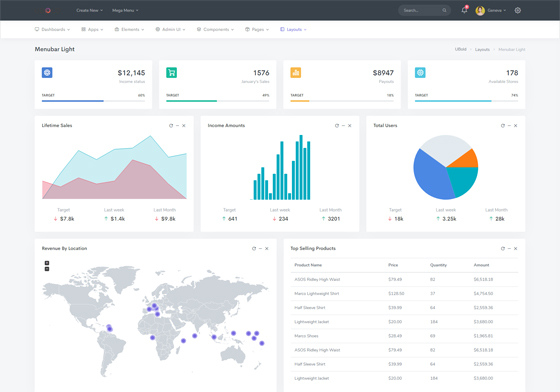Screen dimensions: 560x392
Task: Refresh the Top Selling Products card
Action: click(502, 248)
